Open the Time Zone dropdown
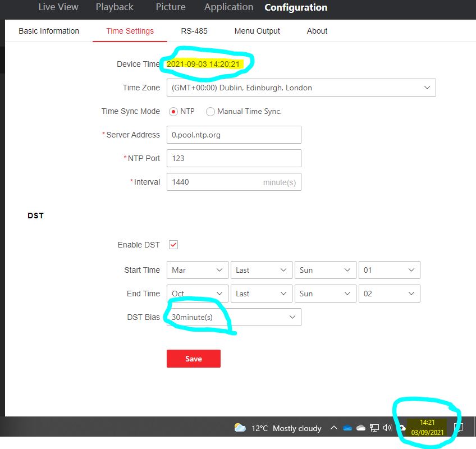Screen dimensions: 476x449 click(428, 88)
